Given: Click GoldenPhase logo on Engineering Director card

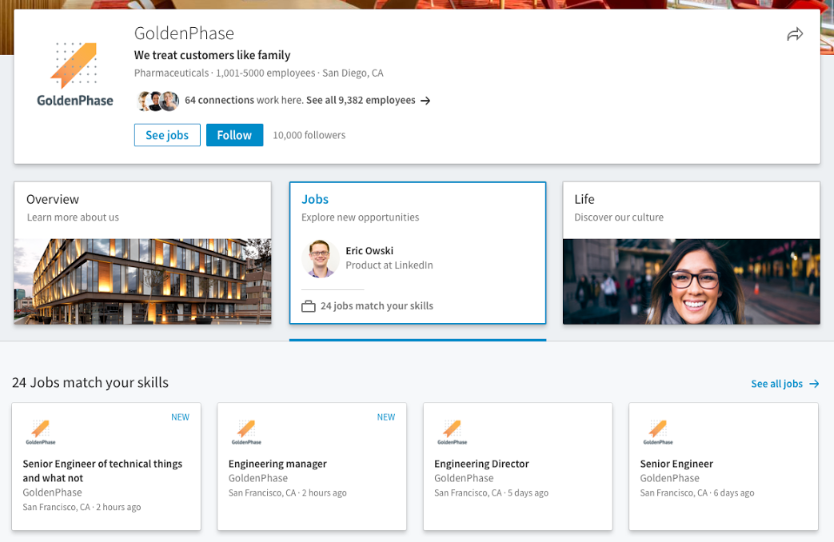Looking at the screenshot, I should 452,432.
